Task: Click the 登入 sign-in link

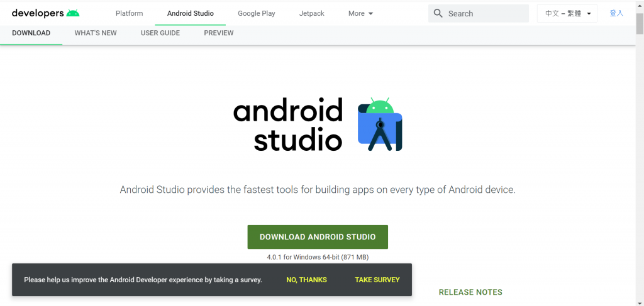Action: [x=616, y=13]
